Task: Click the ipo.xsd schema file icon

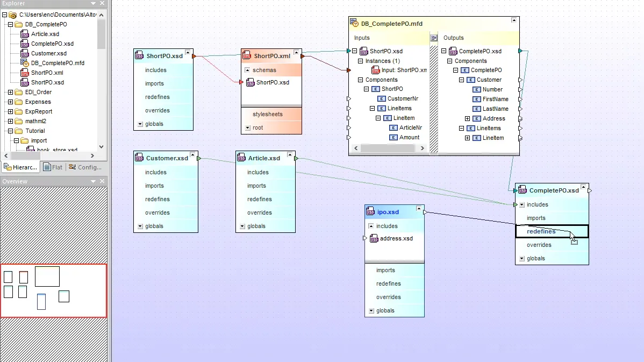Action: pos(370,212)
